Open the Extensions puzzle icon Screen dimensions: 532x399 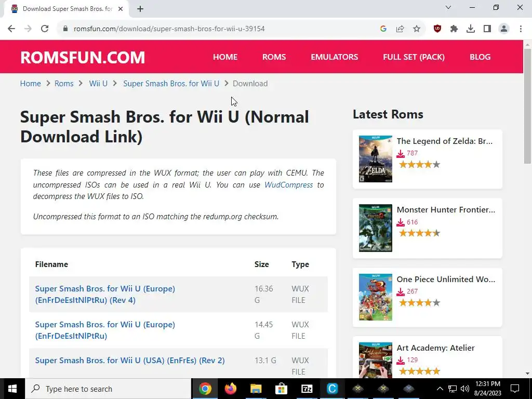[x=454, y=29]
